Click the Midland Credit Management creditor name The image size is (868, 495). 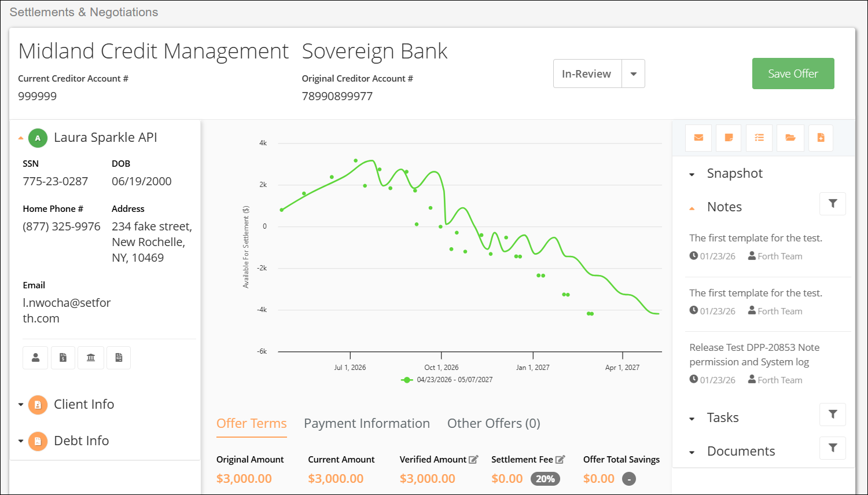click(x=153, y=51)
